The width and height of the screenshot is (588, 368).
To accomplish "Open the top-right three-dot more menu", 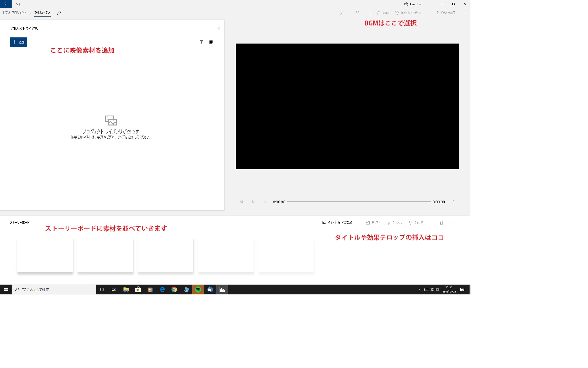I will tap(464, 13).
